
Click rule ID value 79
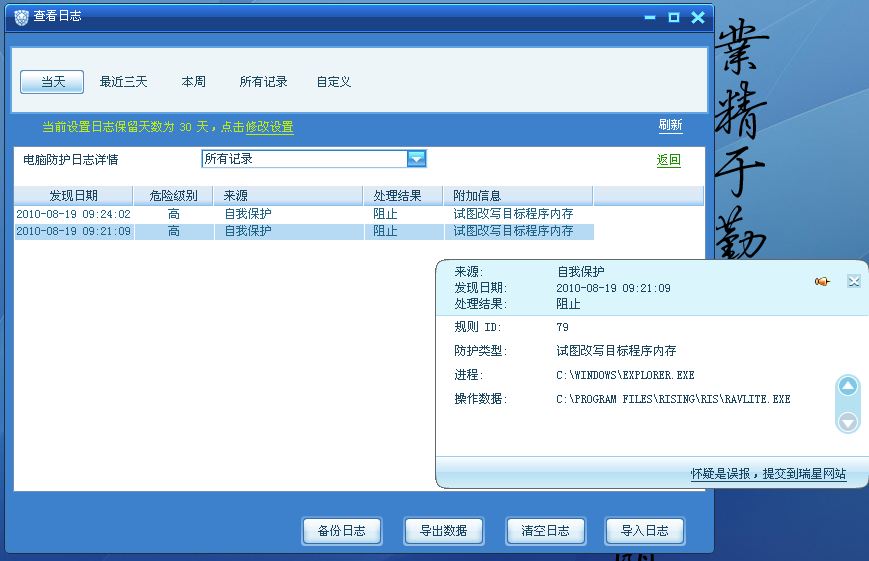563,327
